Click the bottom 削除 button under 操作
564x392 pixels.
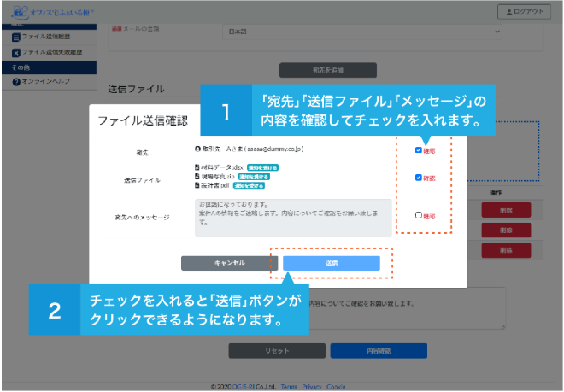[506, 250]
